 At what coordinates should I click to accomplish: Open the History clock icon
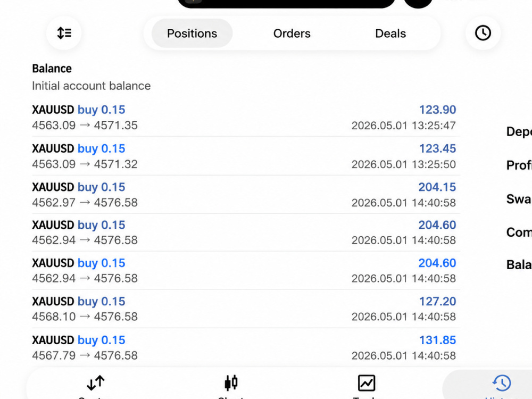(x=501, y=383)
